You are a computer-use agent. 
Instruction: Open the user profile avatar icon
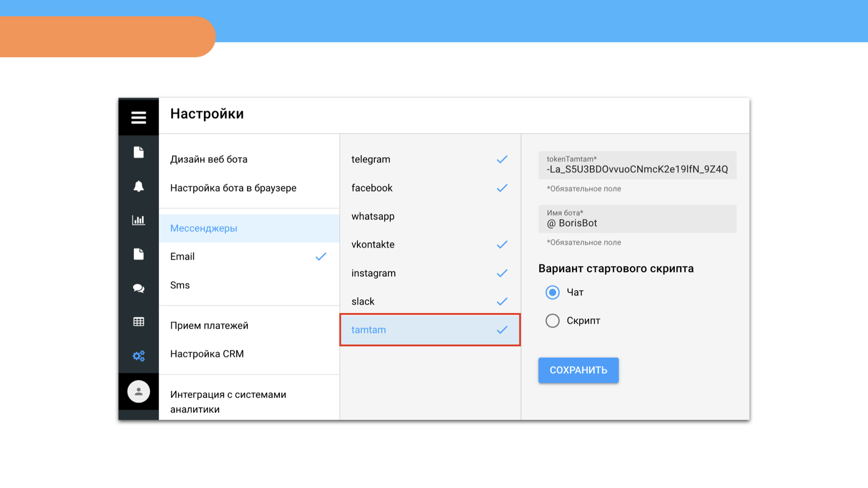pyautogui.click(x=138, y=392)
